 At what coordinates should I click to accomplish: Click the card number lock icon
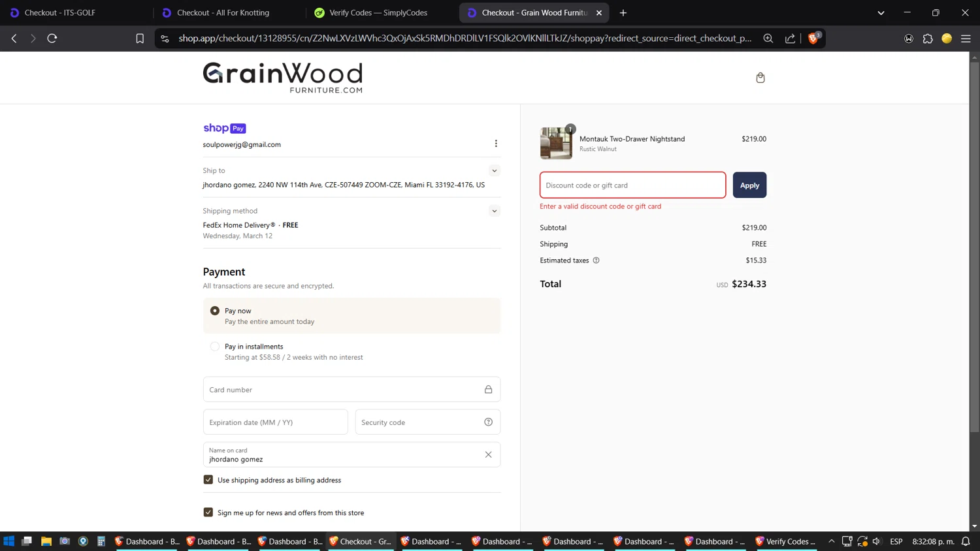click(488, 389)
